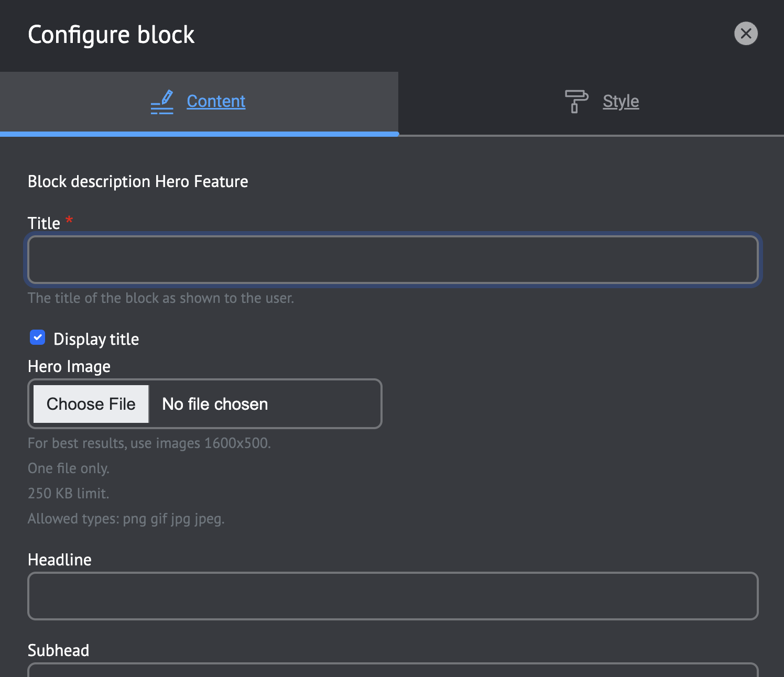This screenshot has width=784, height=677.
Task: Click inside the required Title input field
Action: (392, 259)
